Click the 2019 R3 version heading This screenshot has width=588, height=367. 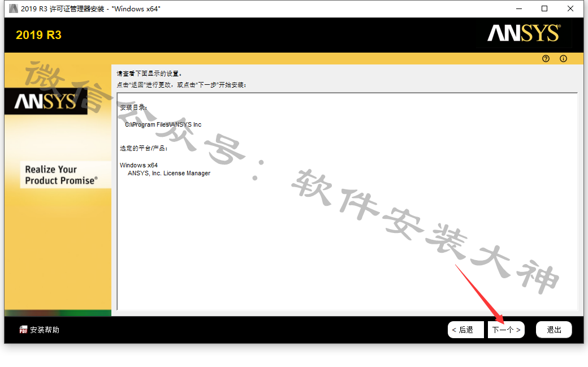click(x=38, y=35)
